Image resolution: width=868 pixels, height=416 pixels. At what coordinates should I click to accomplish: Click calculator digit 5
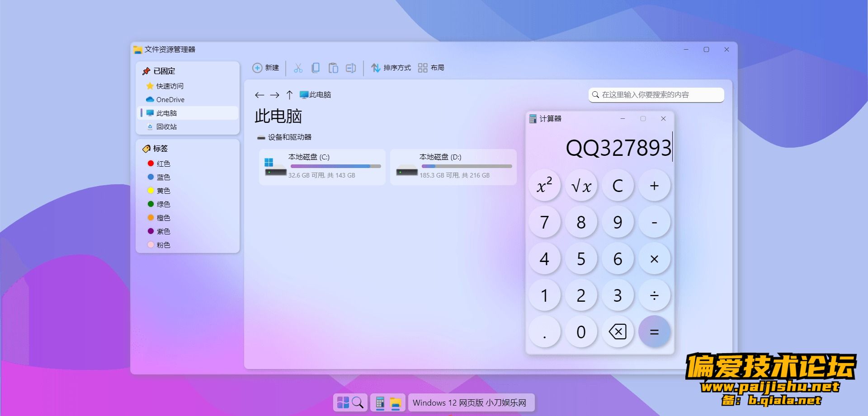point(581,259)
